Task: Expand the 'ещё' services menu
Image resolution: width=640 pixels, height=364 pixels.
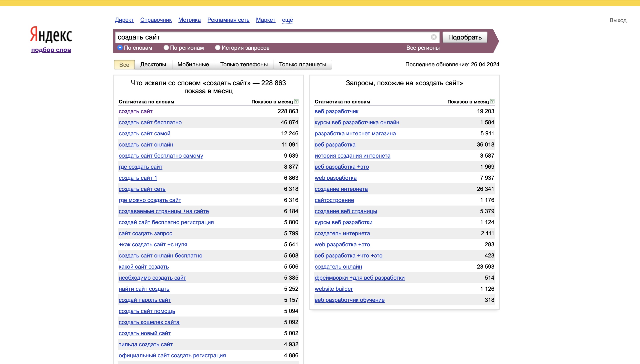Action: click(x=287, y=20)
